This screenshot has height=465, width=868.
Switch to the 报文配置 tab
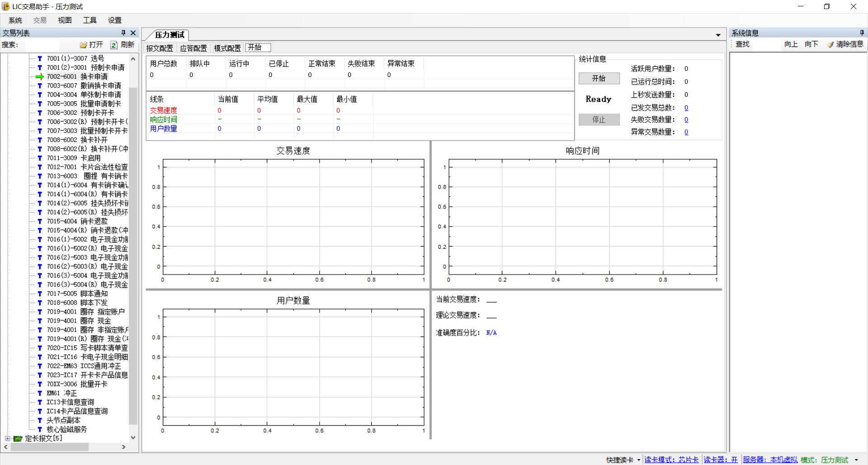[159, 48]
